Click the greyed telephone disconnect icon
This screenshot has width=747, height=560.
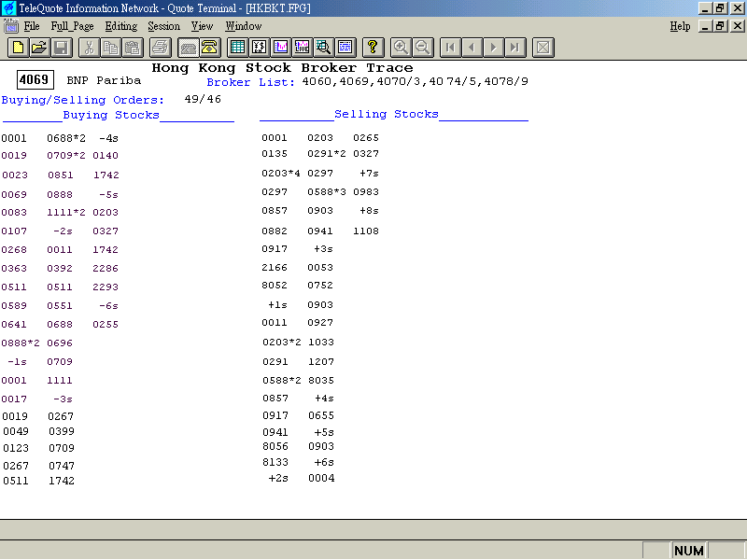[188, 48]
